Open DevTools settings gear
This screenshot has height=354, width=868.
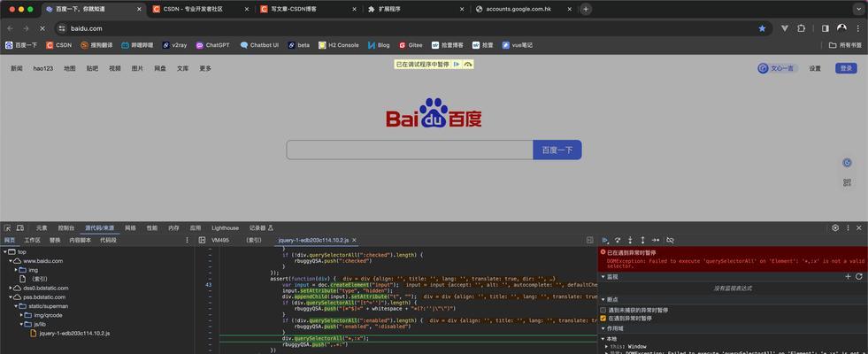[835, 227]
